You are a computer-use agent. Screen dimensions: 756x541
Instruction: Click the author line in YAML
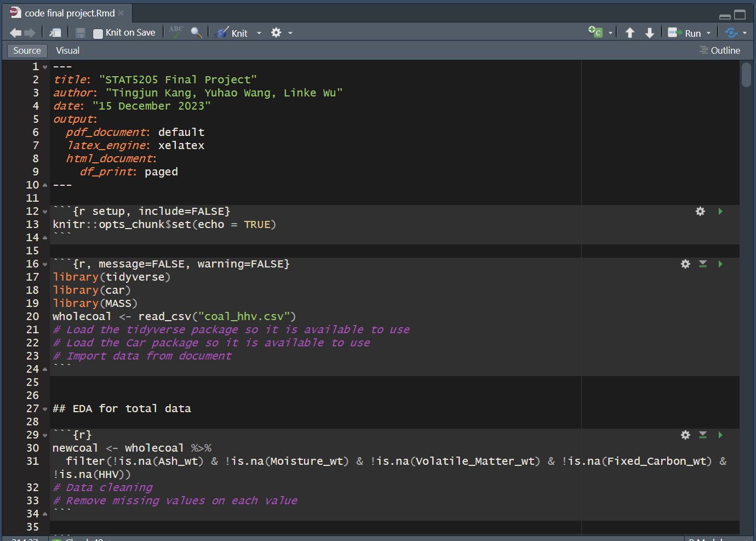(198, 93)
